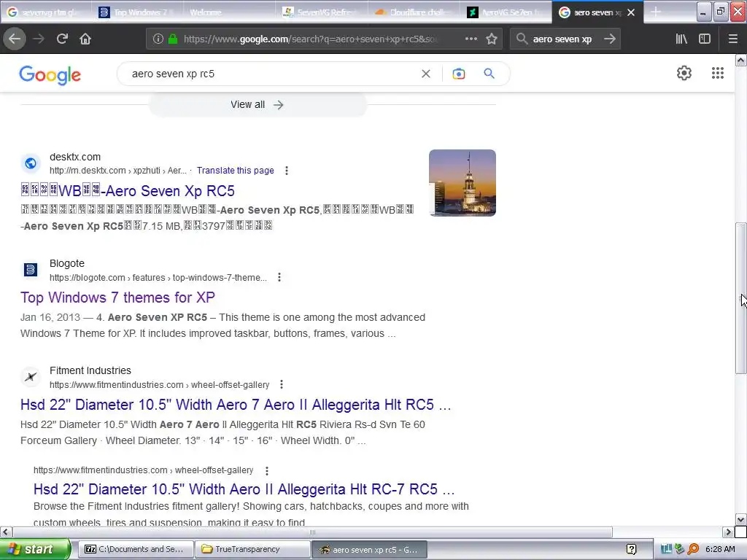Bookmark this page with the star icon
The image size is (747, 560).
coord(492,39)
